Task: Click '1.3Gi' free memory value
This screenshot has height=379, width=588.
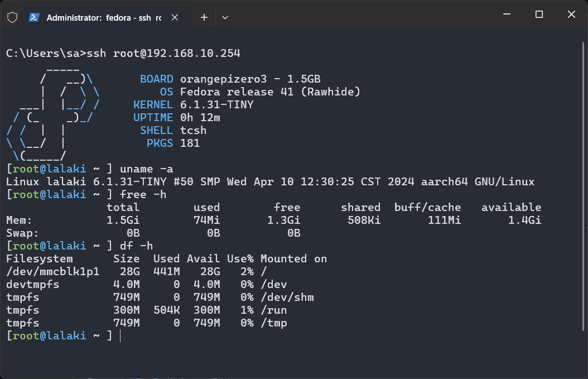Action: coord(283,220)
